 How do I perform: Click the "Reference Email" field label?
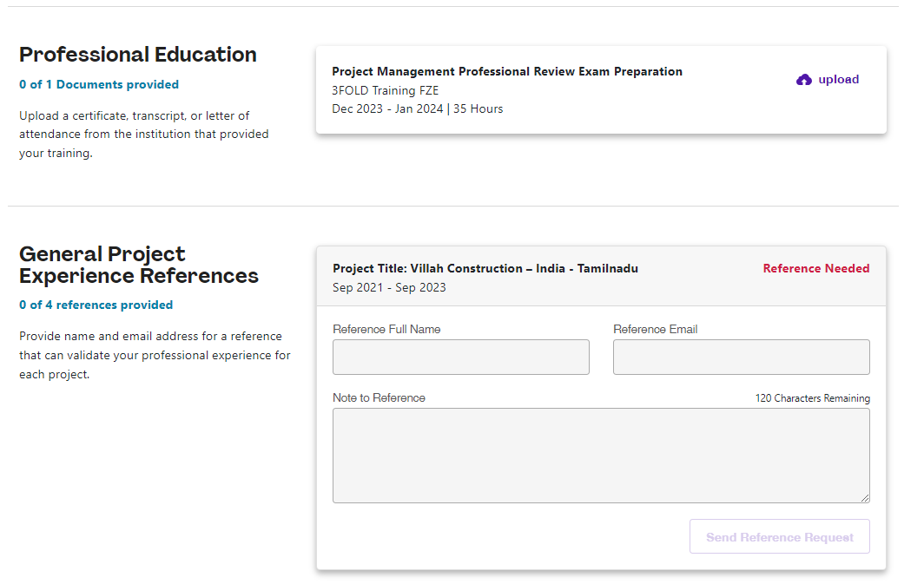point(655,330)
